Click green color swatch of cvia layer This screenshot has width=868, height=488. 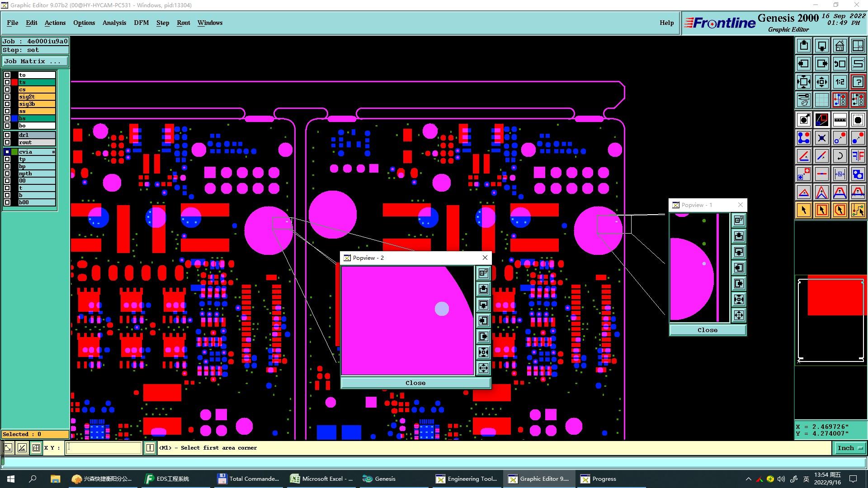[x=14, y=152]
